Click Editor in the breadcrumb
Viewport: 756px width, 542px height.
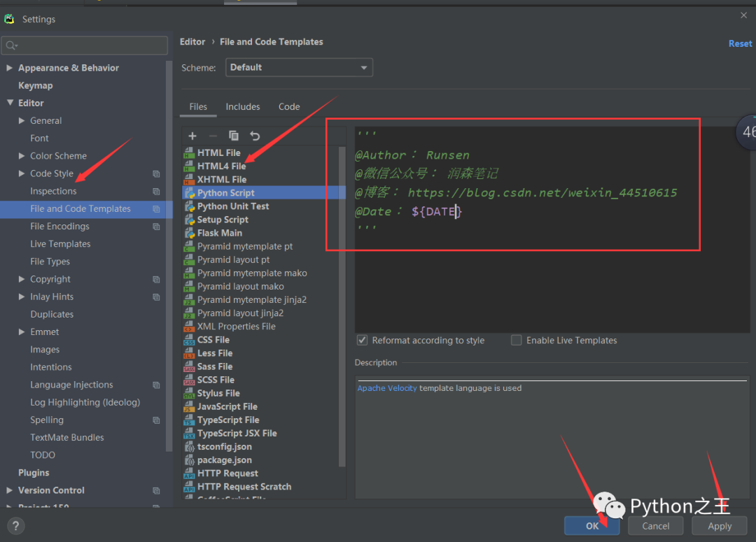(192, 42)
